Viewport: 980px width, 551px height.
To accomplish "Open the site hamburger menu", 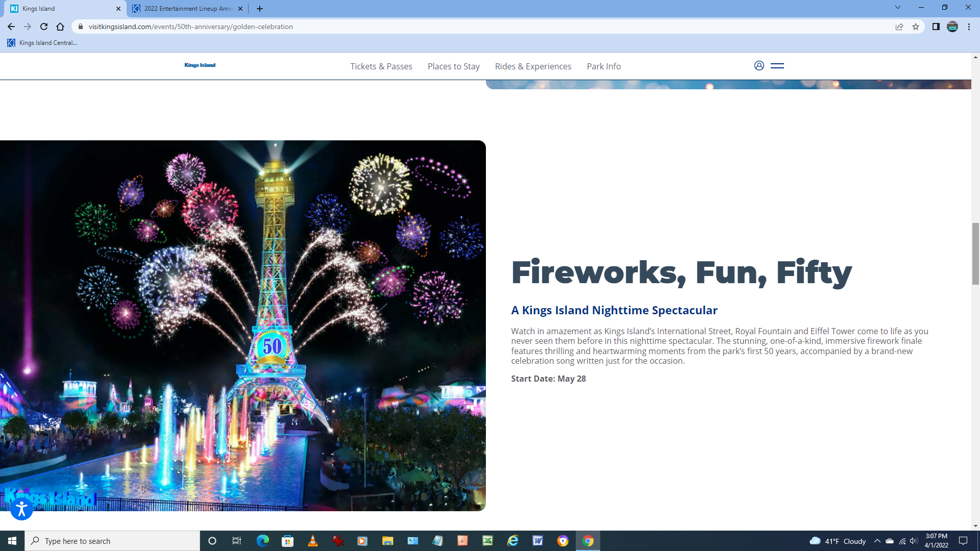I will click(x=777, y=66).
